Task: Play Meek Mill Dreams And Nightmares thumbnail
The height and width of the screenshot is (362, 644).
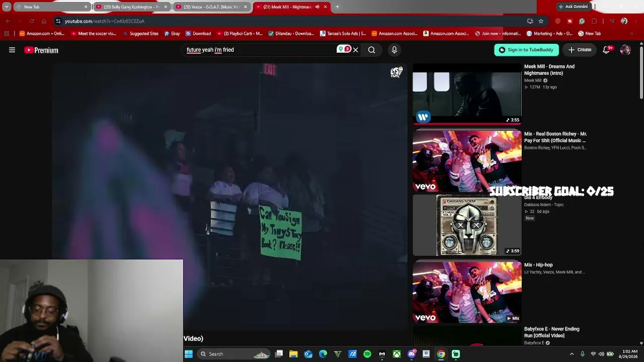Action: (467, 94)
